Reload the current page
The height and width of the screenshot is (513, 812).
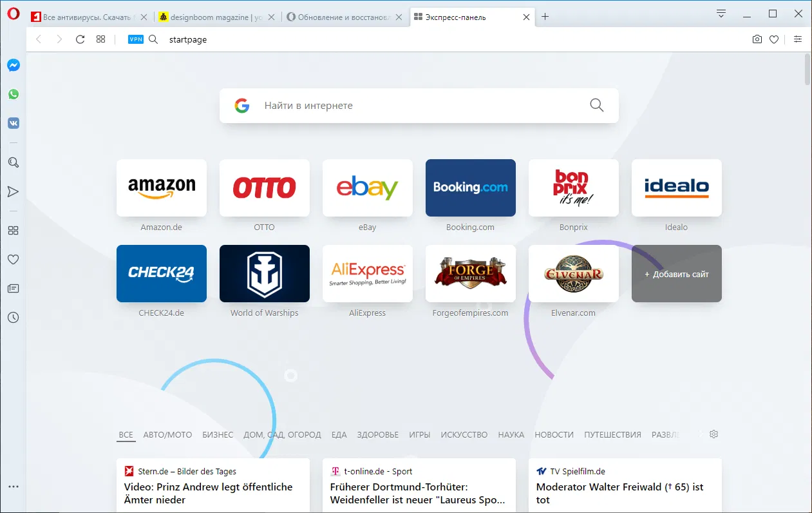pos(80,39)
